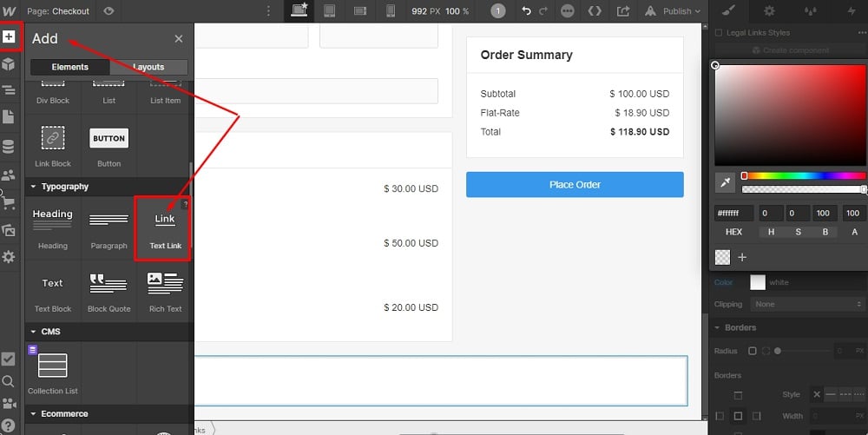Open the Users sidebar icon
This screenshot has height=435, width=868.
click(x=9, y=175)
